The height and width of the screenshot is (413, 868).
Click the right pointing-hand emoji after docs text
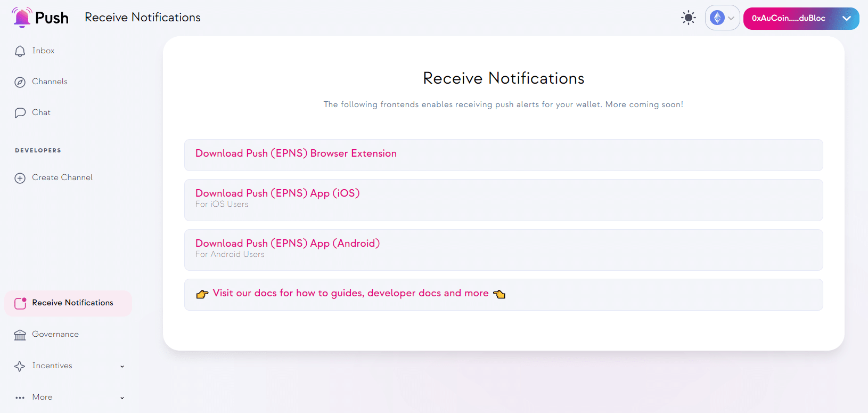click(x=499, y=294)
